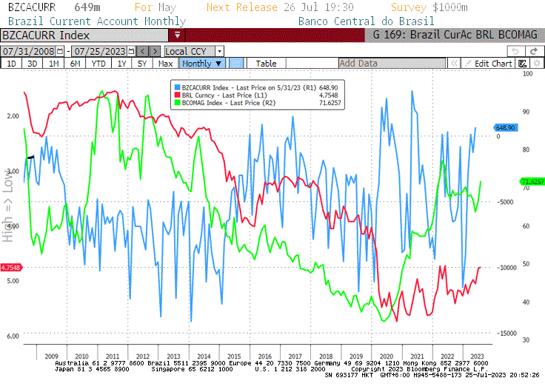
Task: Select the 1M range tab
Action: 53,64
